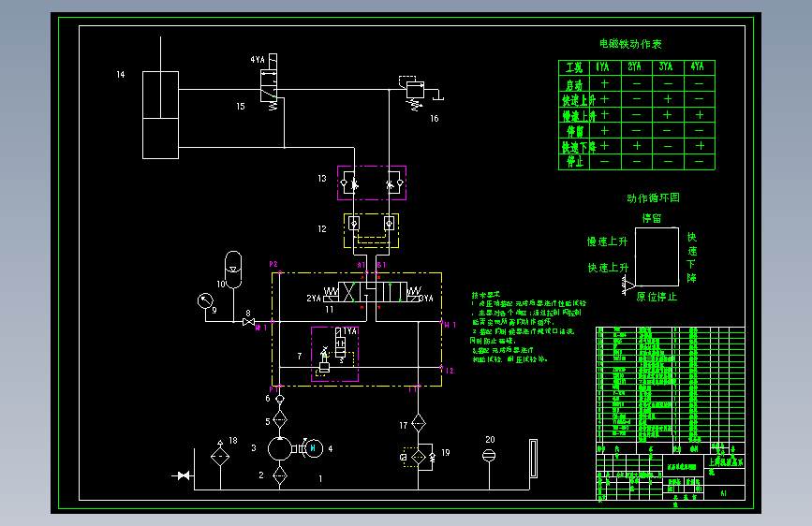Select the accumulator symbol numbered 10
The width and height of the screenshot is (812, 526).
[233, 270]
